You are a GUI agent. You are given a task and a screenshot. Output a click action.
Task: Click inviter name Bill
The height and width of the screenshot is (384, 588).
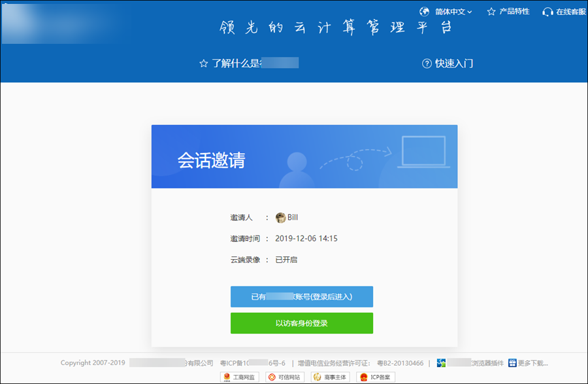293,218
